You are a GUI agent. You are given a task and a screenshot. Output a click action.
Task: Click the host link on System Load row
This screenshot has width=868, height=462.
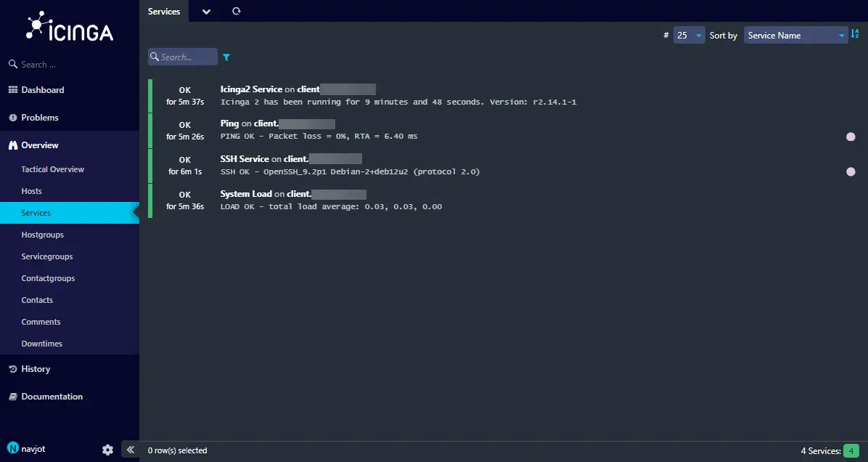coord(327,194)
